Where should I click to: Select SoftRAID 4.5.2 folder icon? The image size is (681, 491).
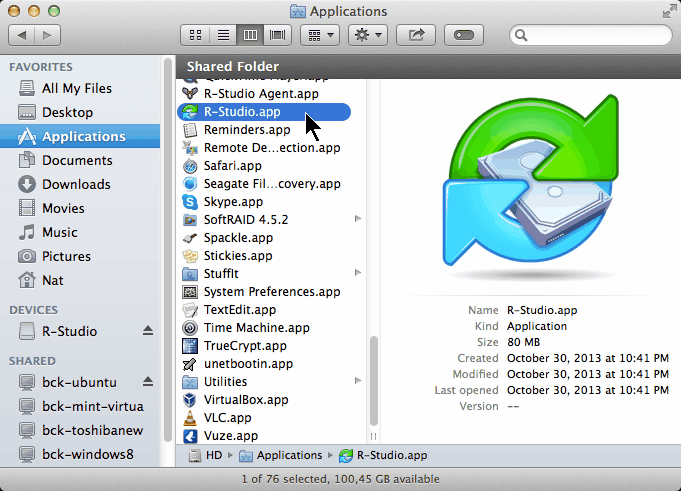click(190, 220)
